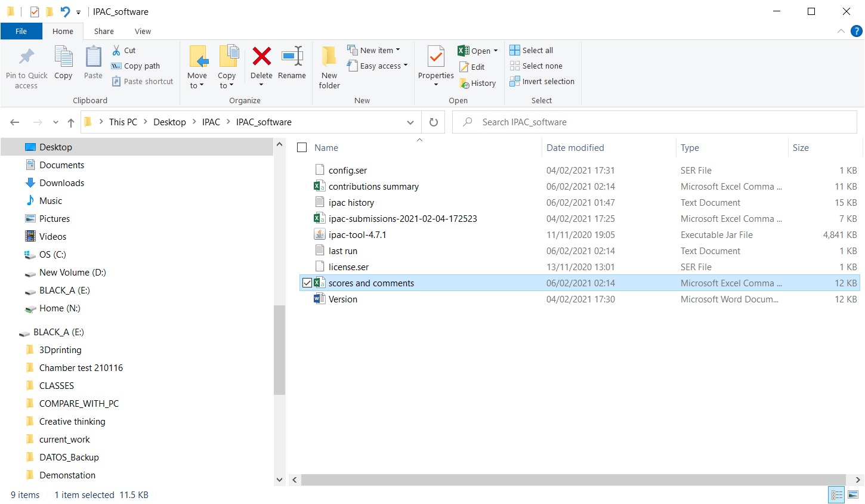Viewport: 865px width, 504px height.
Task: Open the Copy to dropdown
Action: point(227,81)
